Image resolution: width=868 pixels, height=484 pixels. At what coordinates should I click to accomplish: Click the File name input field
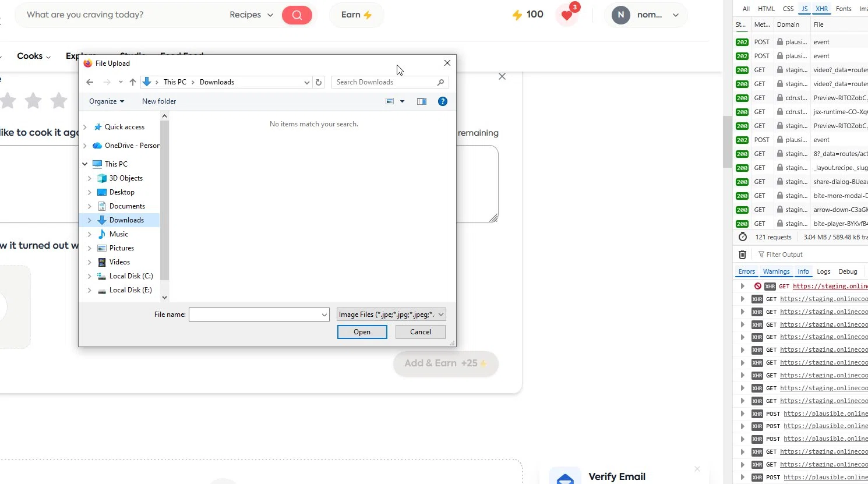click(255, 315)
